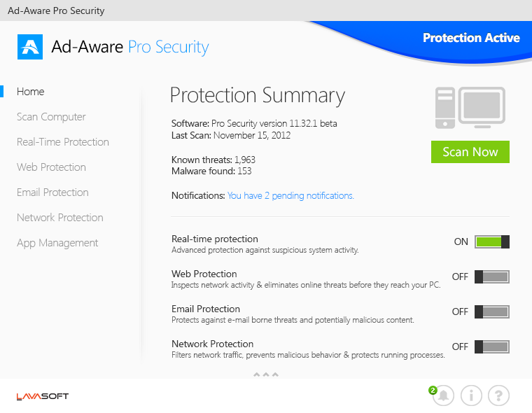The image size is (532, 413).
Task: Turn off Real-time protection switch
Action: point(491,241)
